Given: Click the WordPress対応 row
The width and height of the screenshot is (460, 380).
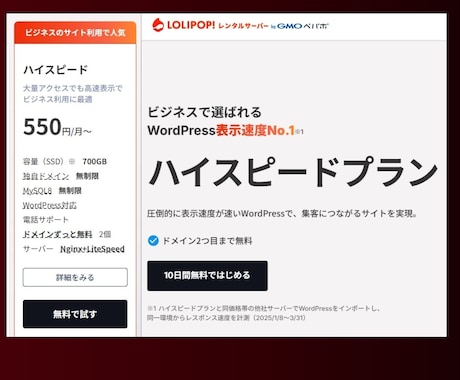Looking at the screenshot, I should 49,205.
